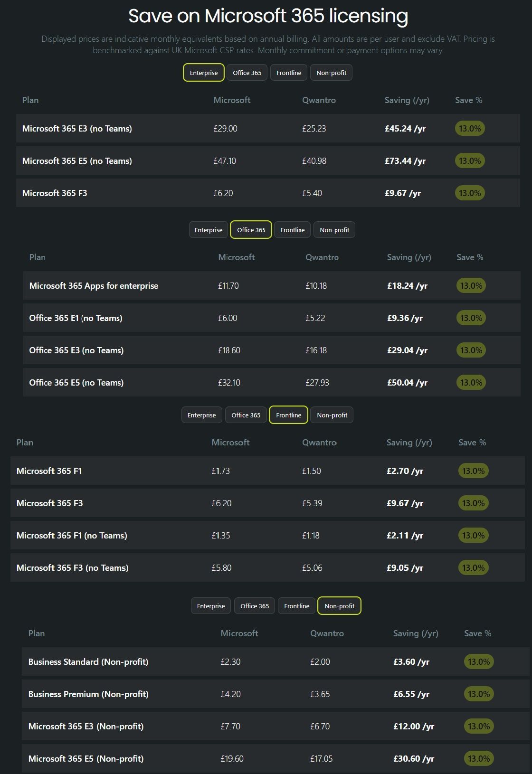Select the Office 365 E3 (no Teams) row
This screenshot has width=532, height=774.
pyautogui.click(x=76, y=350)
